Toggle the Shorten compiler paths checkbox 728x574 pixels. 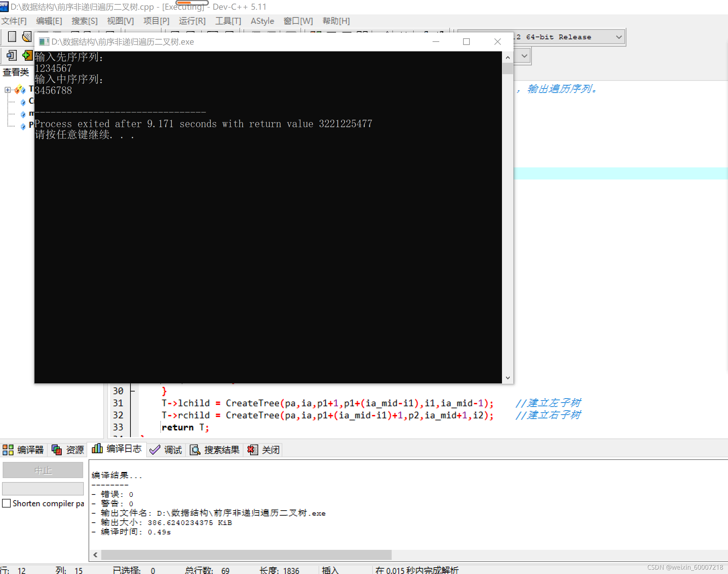click(x=6, y=503)
